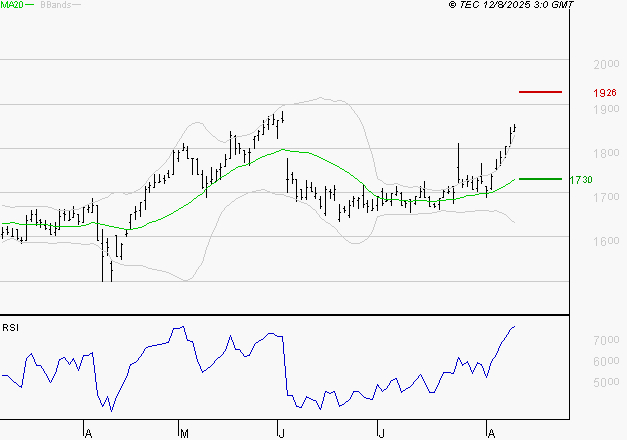Viewport: 627px width, 440px height.
Task: Click the green support line marker
Action: click(540, 179)
